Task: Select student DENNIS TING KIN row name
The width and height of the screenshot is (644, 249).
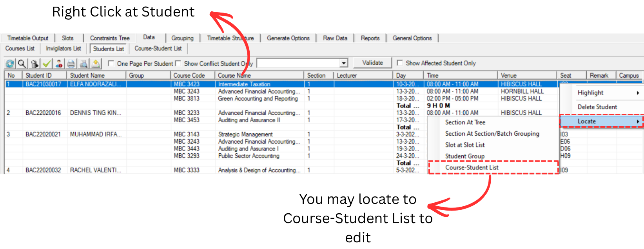Action: pyautogui.click(x=96, y=113)
